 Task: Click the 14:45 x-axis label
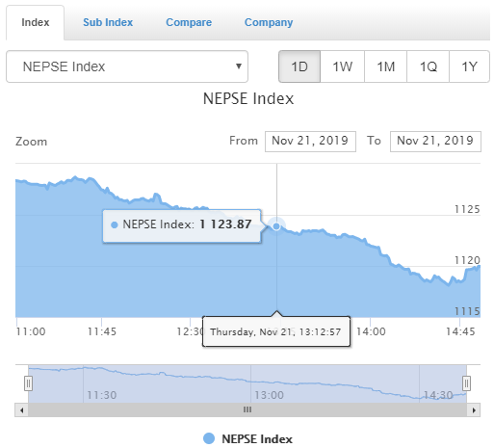460,331
